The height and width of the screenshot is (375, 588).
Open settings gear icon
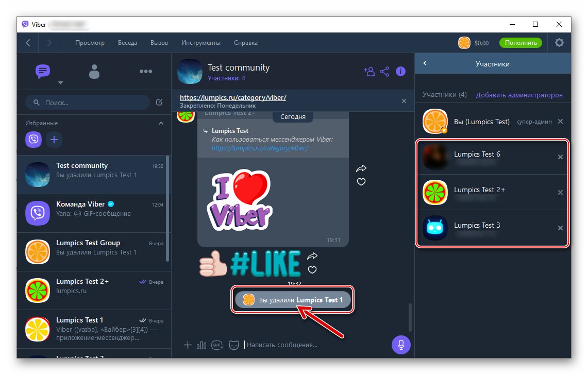tap(559, 43)
